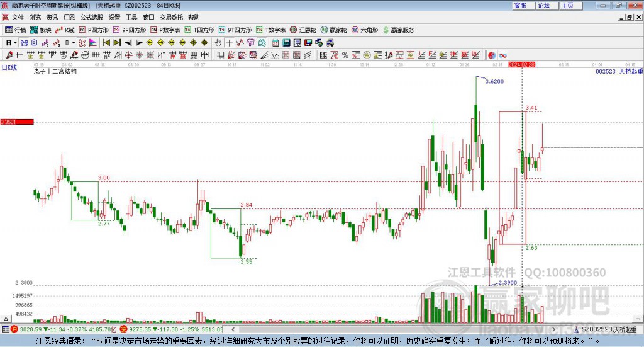Select the n² vertical lines tool
The image size is (644, 347).
tap(107, 55)
